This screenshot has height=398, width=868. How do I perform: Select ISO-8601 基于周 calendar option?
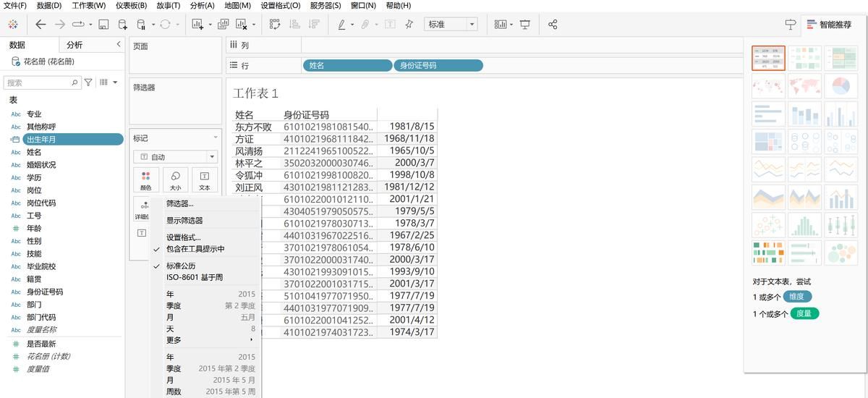(x=195, y=277)
